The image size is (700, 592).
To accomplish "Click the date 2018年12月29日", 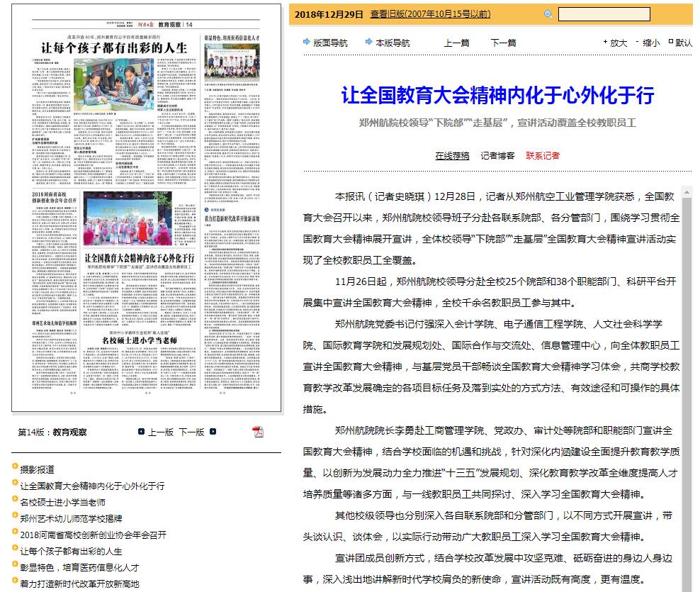I will (329, 14).
